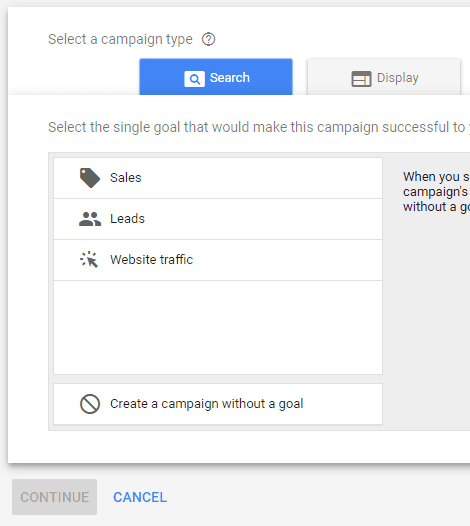Click the magnifier icon on Search tab

point(194,79)
